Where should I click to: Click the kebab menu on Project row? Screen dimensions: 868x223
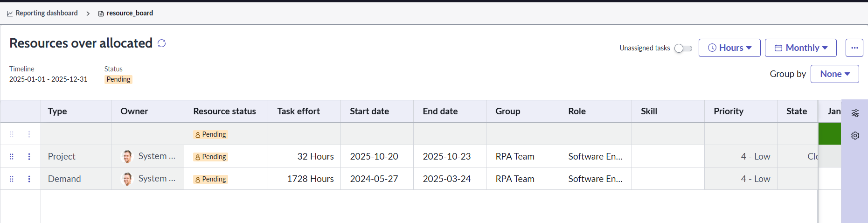pyautogui.click(x=29, y=157)
